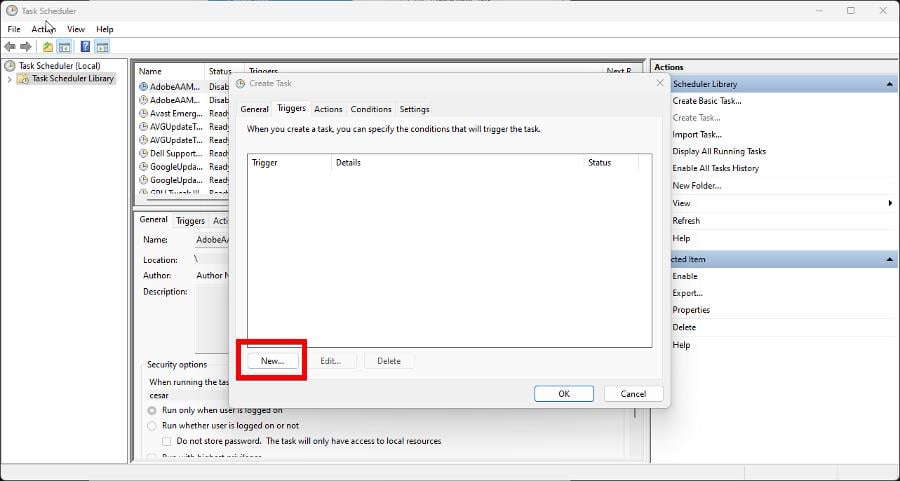
Task: Click Delete under Selected Item in Actions pane
Action: pyautogui.click(x=684, y=327)
